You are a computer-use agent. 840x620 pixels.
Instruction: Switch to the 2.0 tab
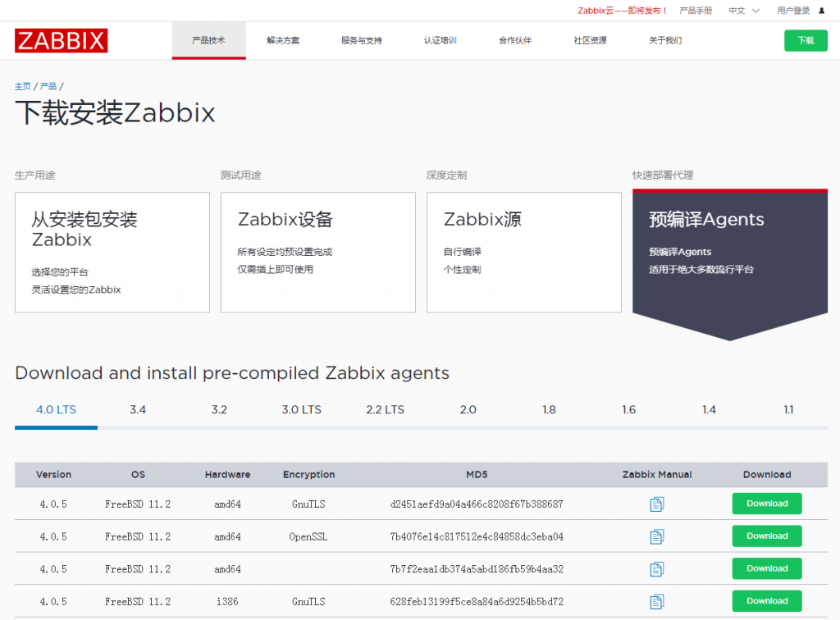(468, 409)
